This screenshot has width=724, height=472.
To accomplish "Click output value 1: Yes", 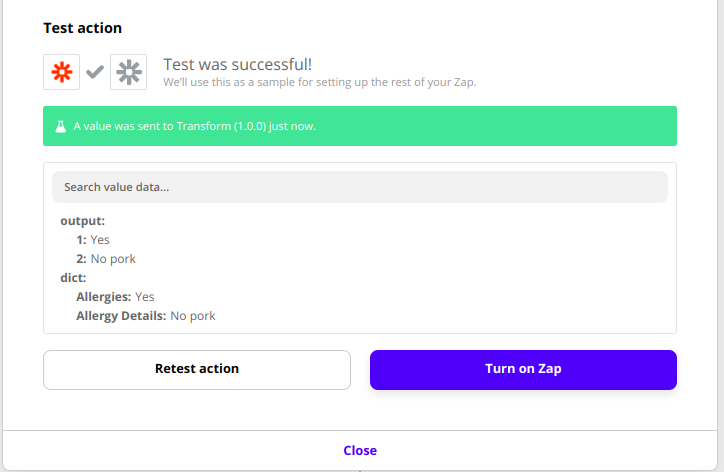I will pos(93,240).
